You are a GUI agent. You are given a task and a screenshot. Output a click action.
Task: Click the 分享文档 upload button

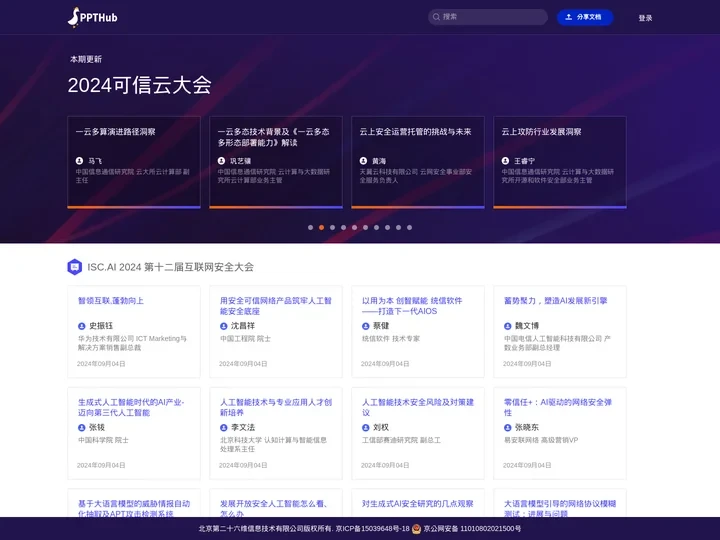[585, 17]
